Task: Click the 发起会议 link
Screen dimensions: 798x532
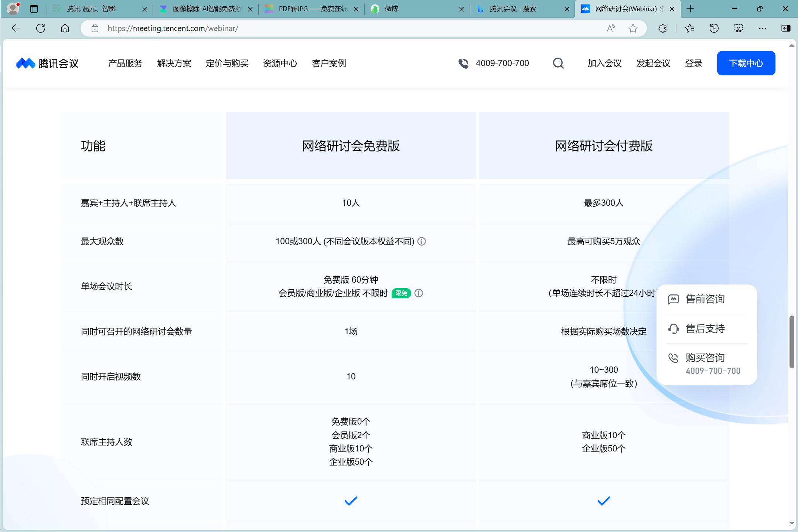Action: click(x=653, y=63)
